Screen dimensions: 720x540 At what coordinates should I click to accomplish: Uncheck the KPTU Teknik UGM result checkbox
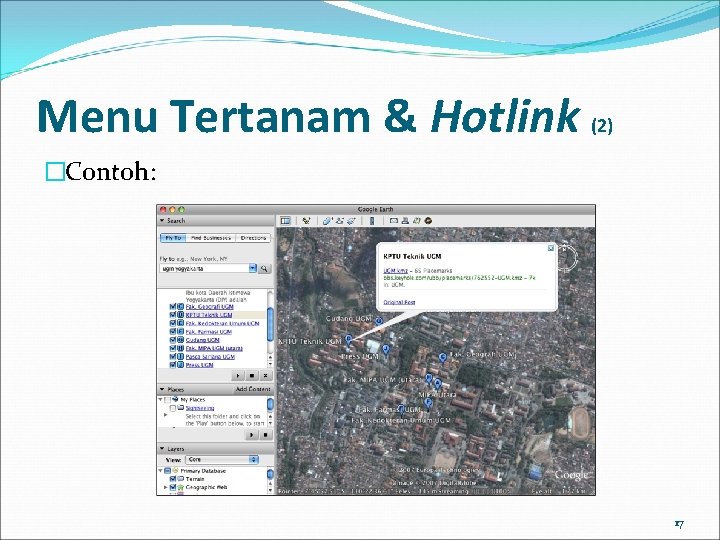point(173,315)
